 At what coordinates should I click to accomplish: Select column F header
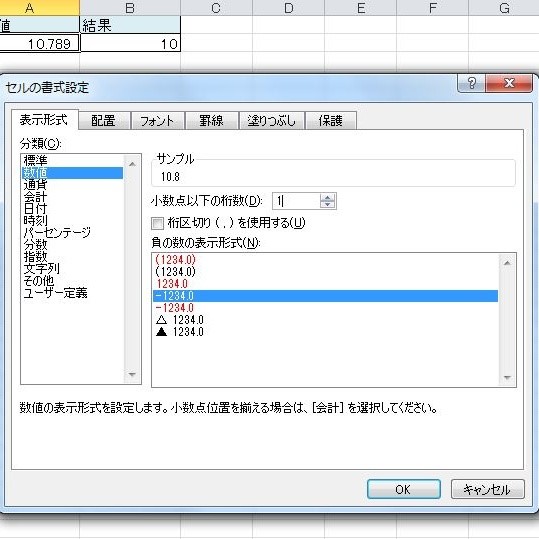click(432, 8)
